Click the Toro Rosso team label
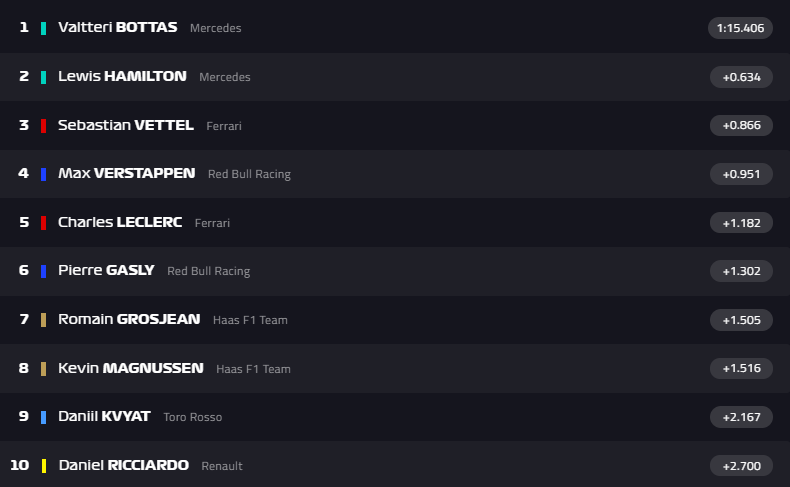The height and width of the screenshot is (487, 790). (x=193, y=417)
